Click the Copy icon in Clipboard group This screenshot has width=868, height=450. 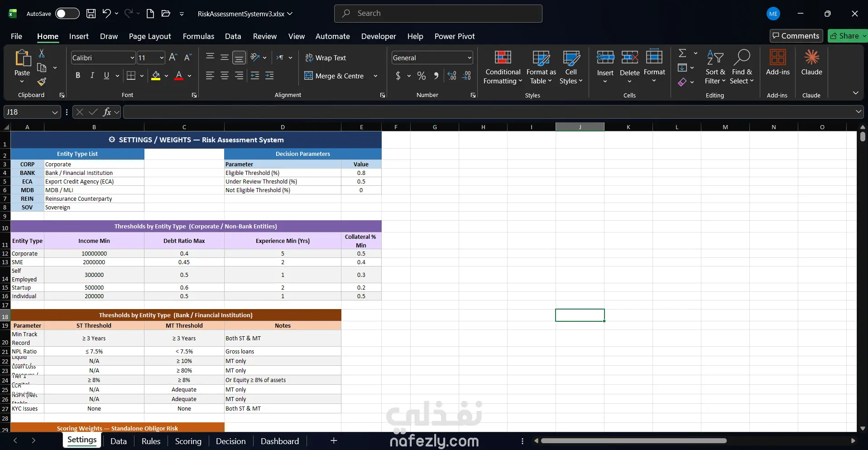[x=42, y=68]
